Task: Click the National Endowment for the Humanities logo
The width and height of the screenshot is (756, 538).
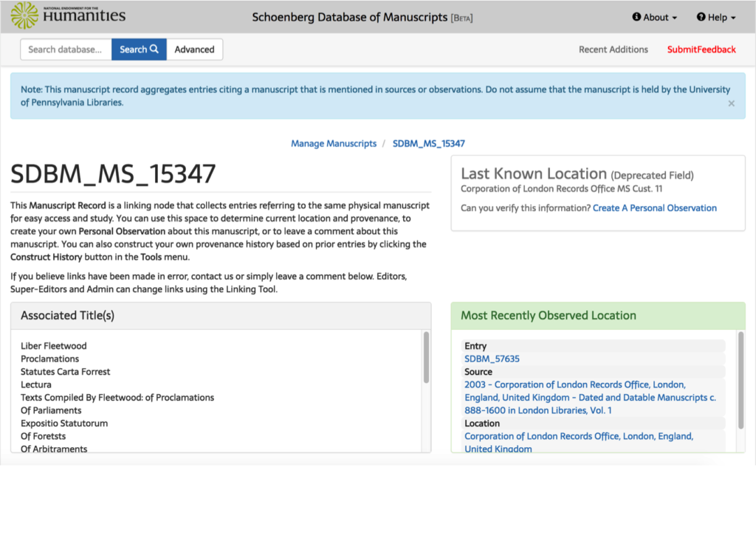Action: pyautogui.click(x=68, y=15)
